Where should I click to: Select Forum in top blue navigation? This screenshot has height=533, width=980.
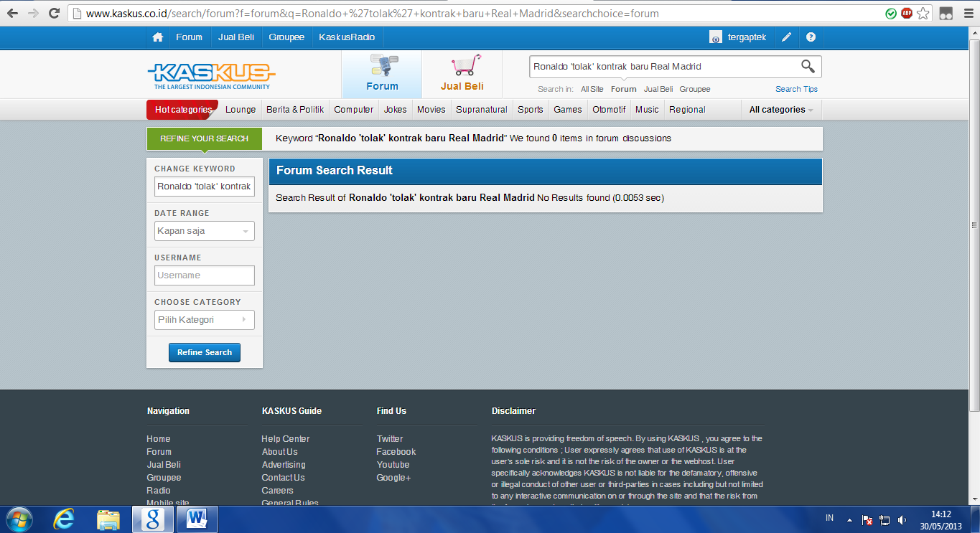click(x=190, y=37)
